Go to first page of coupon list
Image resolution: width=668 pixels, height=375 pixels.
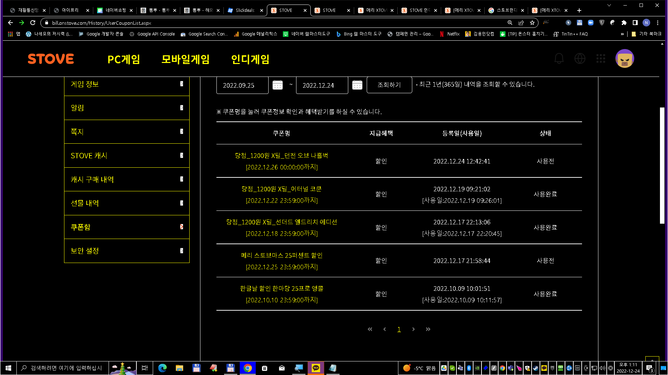(370, 329)
